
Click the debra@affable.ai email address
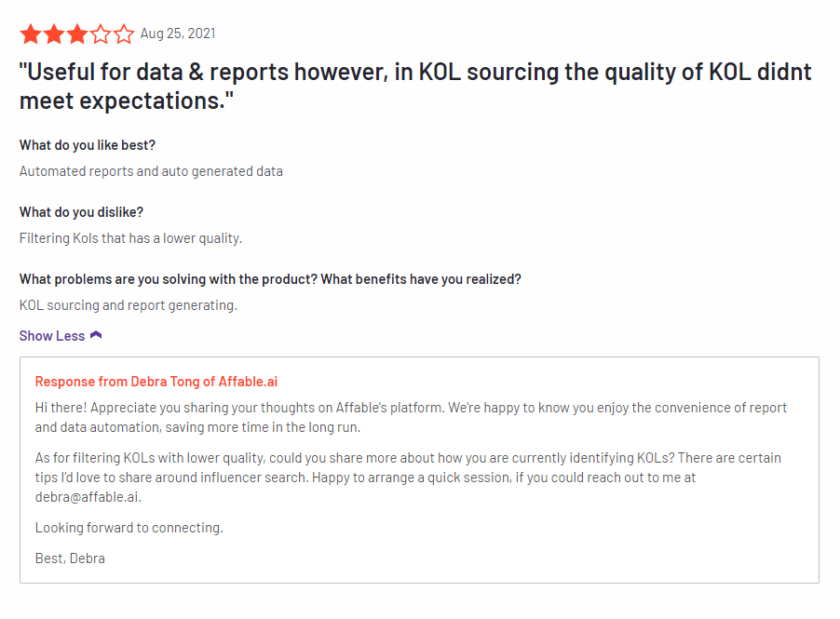click(88, 497)
